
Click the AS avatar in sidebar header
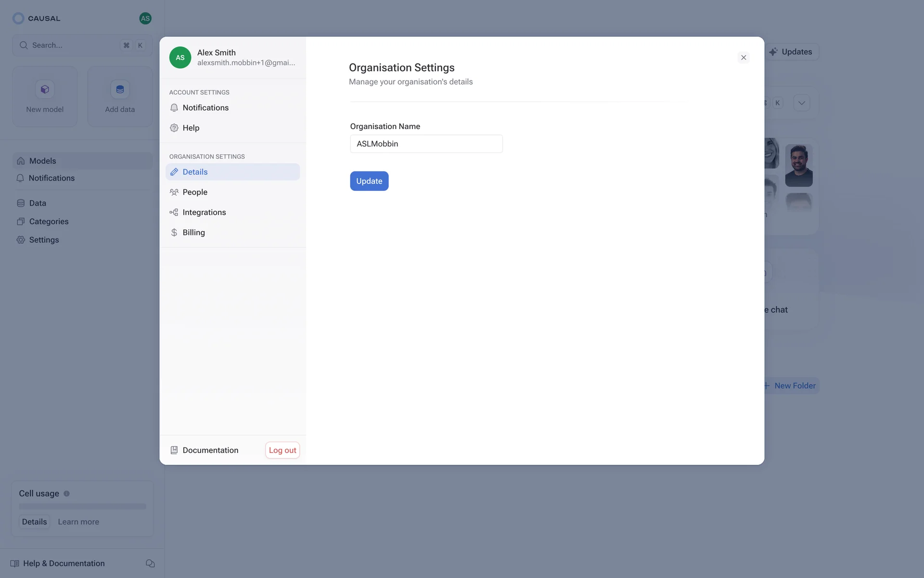145,18
